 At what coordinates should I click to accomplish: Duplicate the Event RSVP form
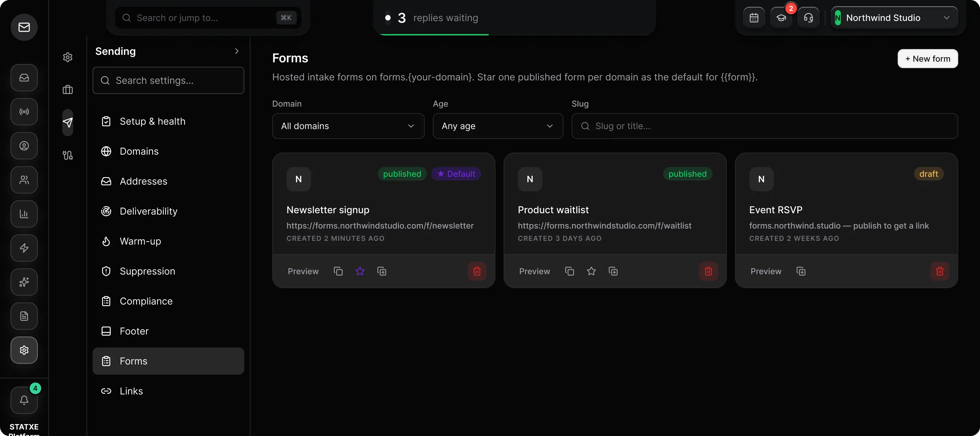801,271
